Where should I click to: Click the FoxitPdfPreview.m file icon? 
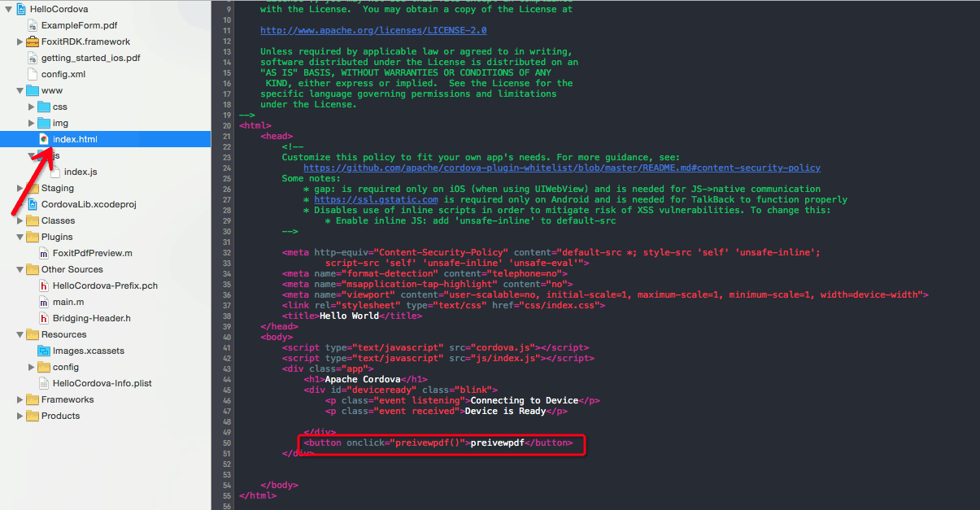click(44, 253)
